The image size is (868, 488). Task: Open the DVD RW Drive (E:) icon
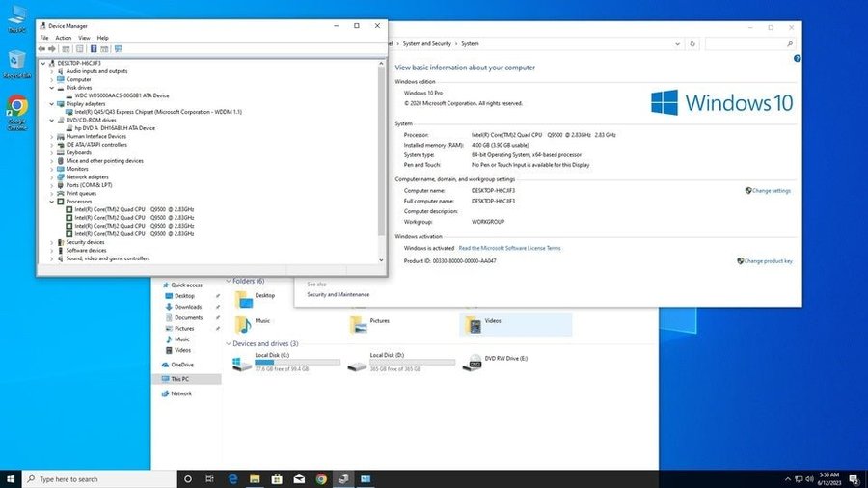click(x=473, y=363)
